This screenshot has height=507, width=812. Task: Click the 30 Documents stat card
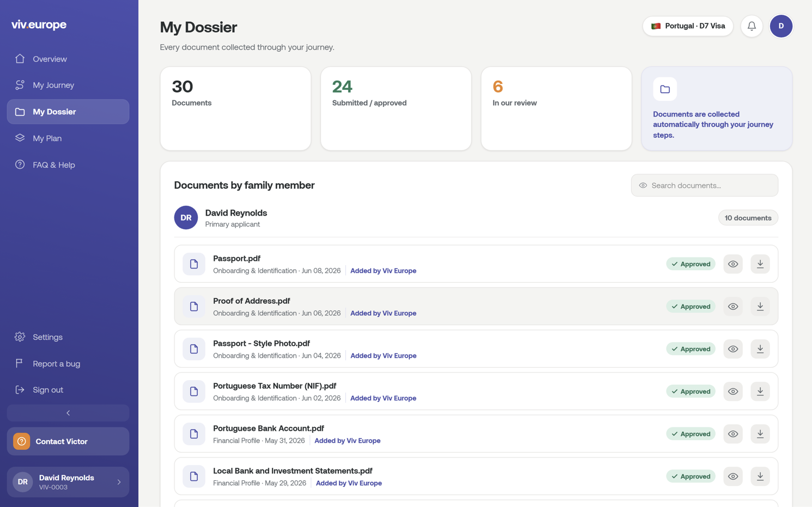(235, 108)
